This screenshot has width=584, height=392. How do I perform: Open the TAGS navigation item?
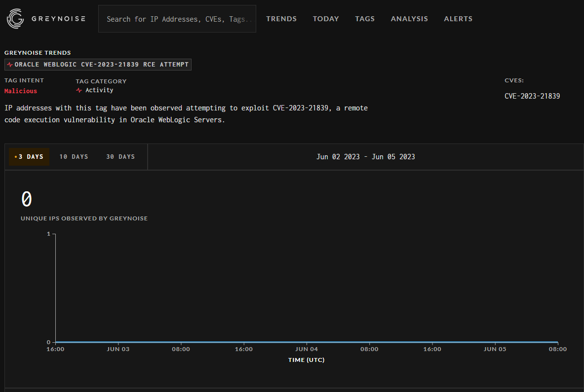[365, 19]
